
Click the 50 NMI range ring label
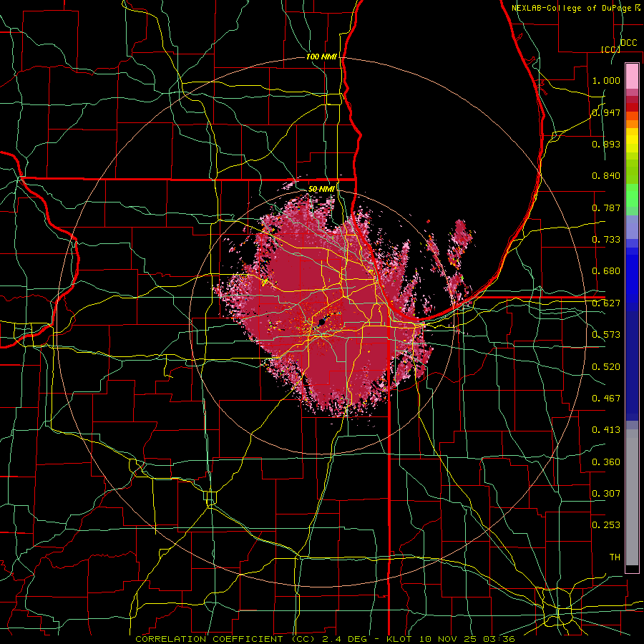[x=321, y=189]
